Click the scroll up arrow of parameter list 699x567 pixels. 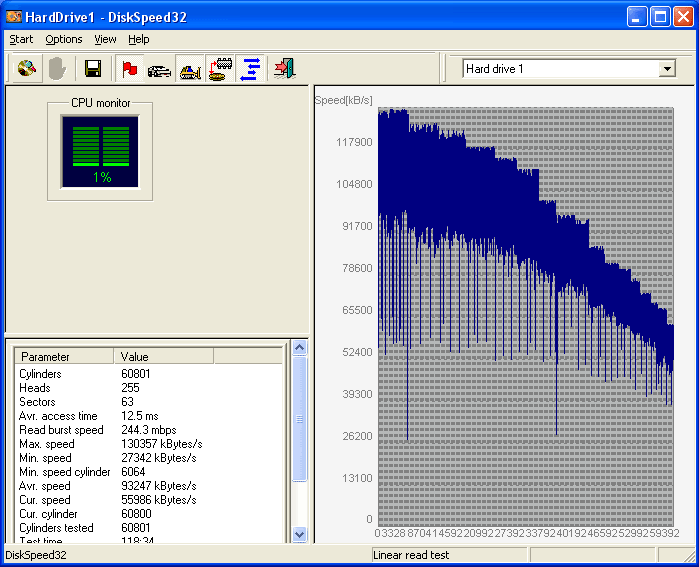299,348
